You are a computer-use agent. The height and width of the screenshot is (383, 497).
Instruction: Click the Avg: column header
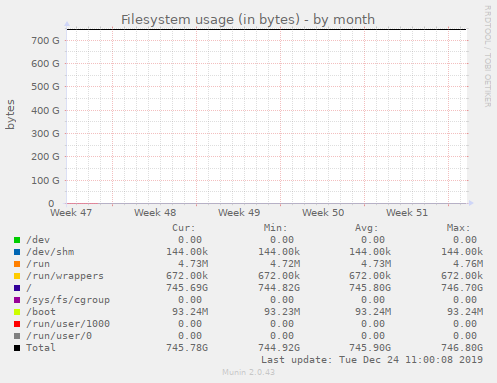366,228
